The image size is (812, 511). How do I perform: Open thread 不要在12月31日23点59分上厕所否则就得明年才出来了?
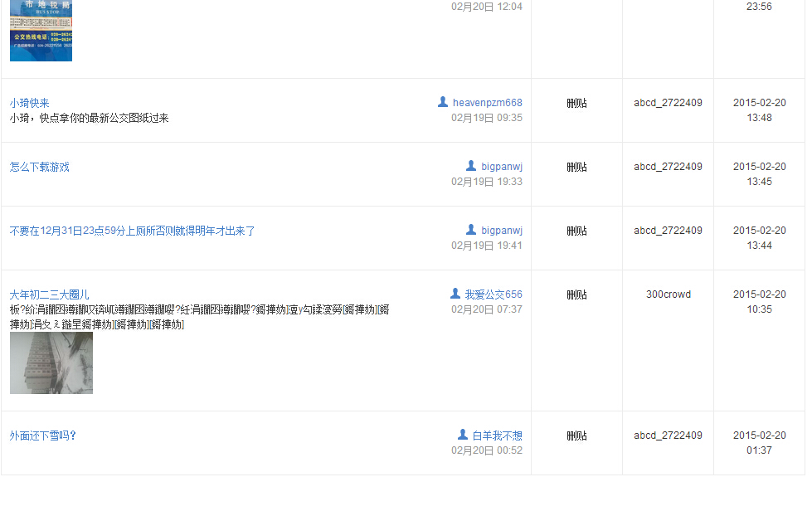click(x=132, y=231)
